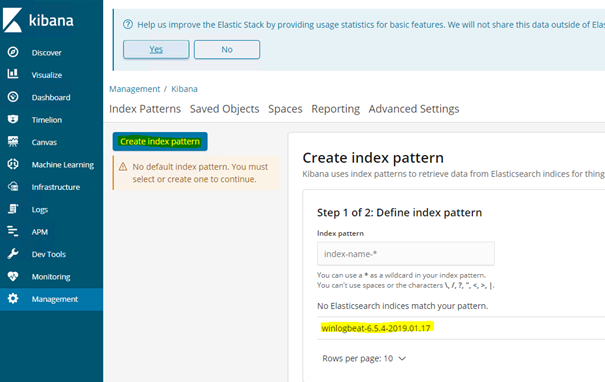The width and height of the screenshot is (605, 382).
Task: Go to Canvas in the sidebar
Action: tap(44, 142)
